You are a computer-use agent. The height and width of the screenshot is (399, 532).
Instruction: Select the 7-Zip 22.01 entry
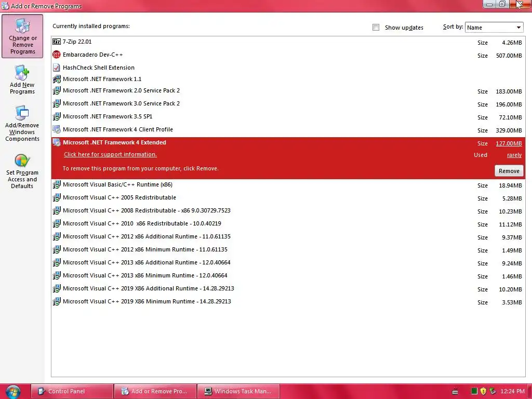288,42
